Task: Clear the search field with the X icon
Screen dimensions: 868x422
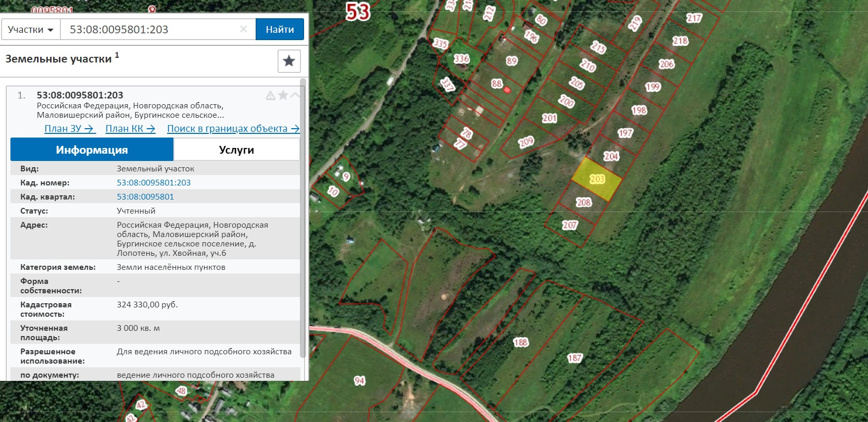Action: [x=243, y=29]
